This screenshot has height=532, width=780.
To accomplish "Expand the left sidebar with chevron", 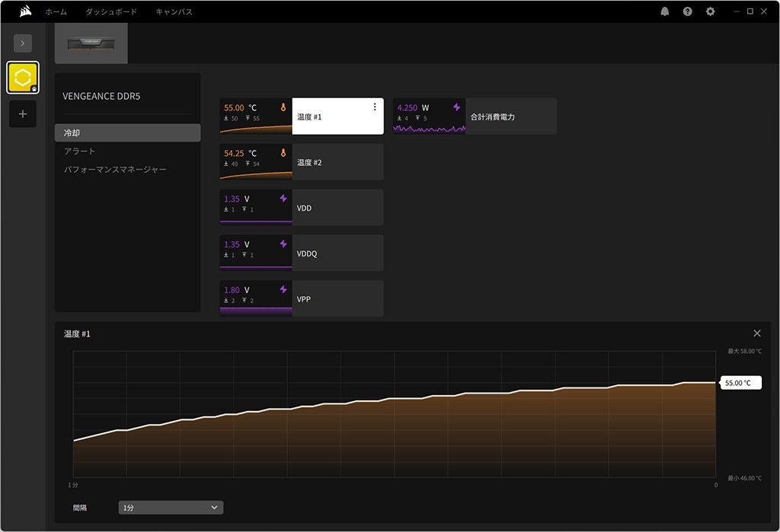I will [x=23, y=43].
